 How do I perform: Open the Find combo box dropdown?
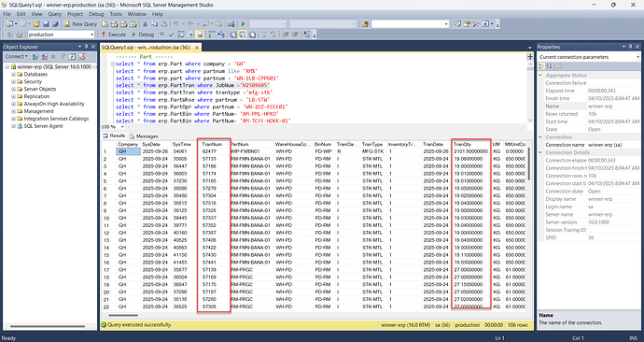(x=446, y=24)
